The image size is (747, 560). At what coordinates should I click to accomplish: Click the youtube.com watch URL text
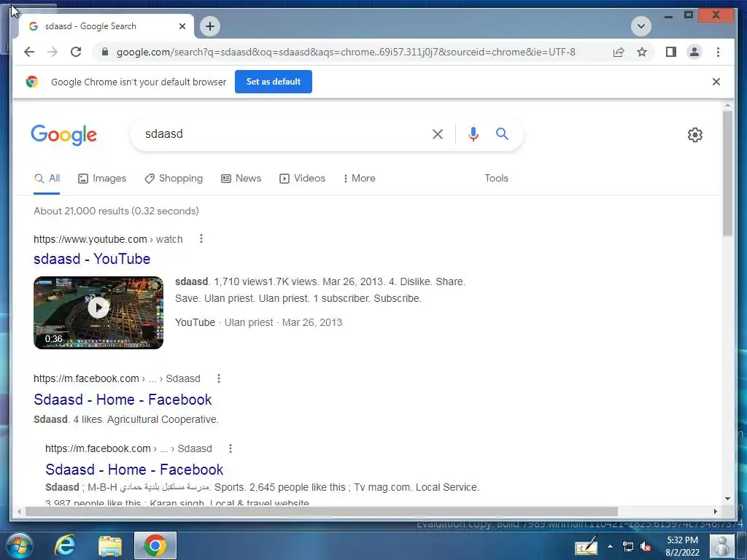(x=108, y=239)
